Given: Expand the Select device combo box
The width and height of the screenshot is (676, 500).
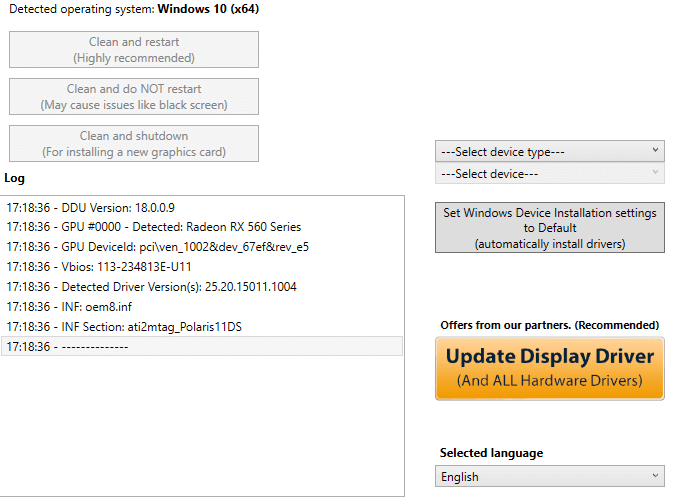Looking at the screenshot, I should (x=550, y=174).
